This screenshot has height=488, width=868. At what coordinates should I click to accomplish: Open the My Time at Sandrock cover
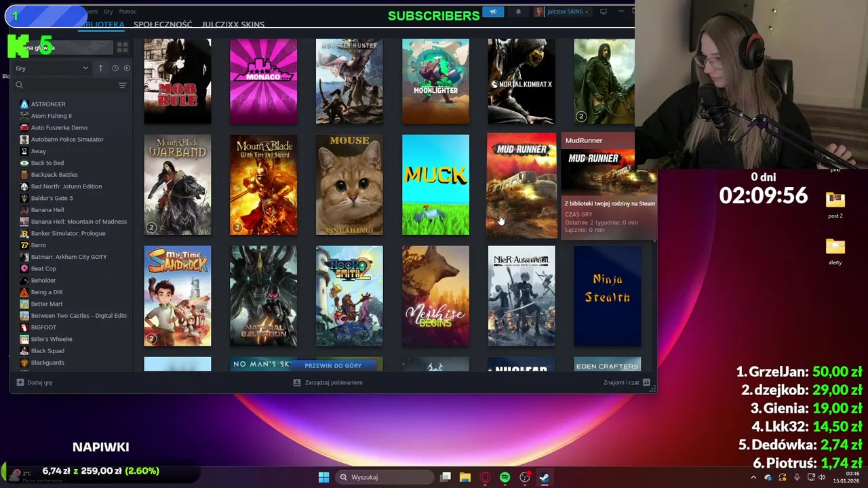(x=178, y=296)
